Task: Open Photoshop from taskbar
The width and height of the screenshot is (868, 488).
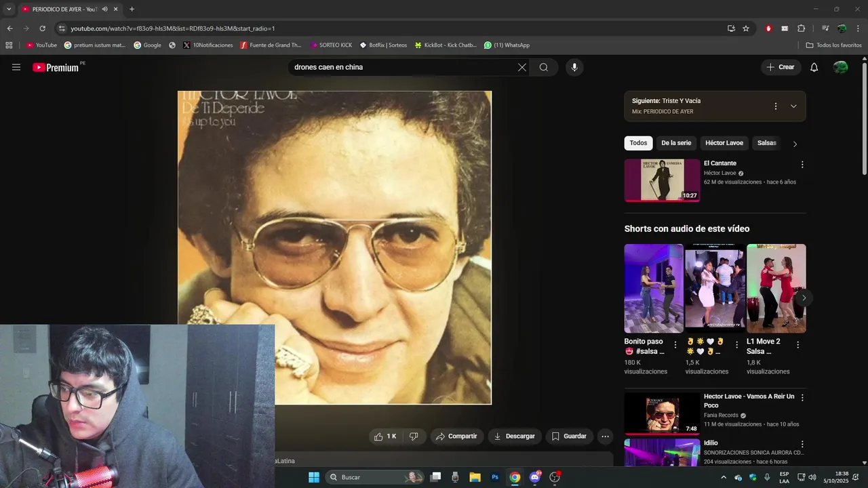Action: click(495, 477)
